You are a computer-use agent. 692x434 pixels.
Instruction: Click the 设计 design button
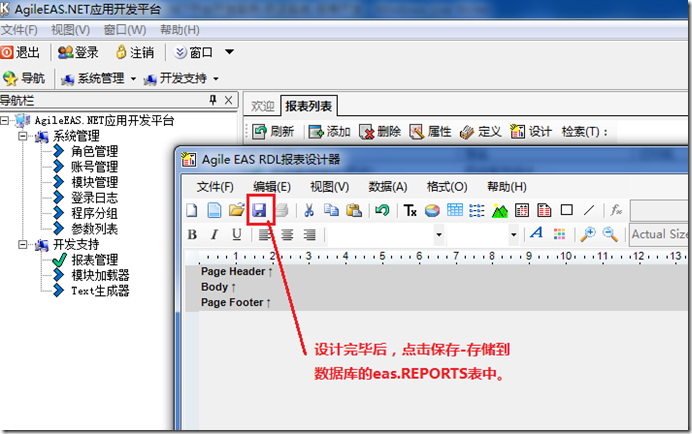[x=531, y=132]
